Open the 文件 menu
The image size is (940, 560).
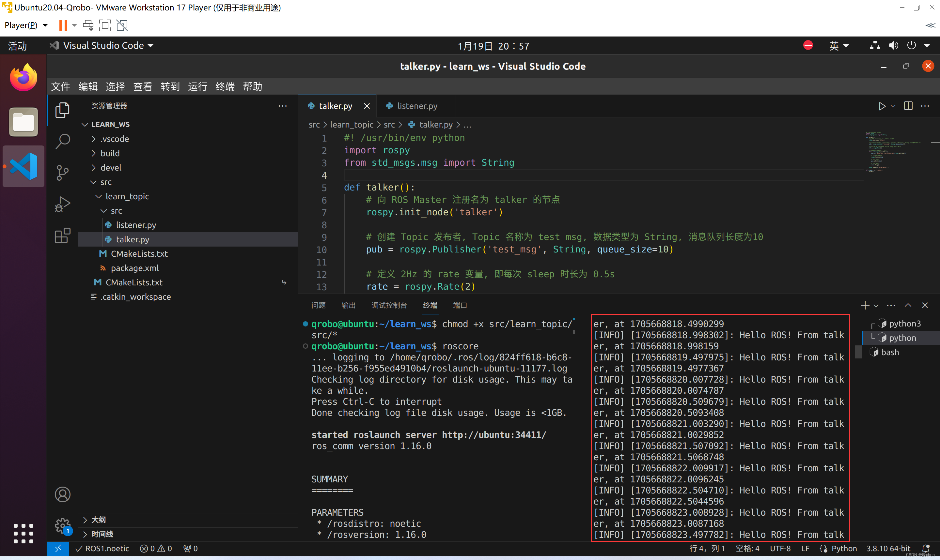click(60, 86)
